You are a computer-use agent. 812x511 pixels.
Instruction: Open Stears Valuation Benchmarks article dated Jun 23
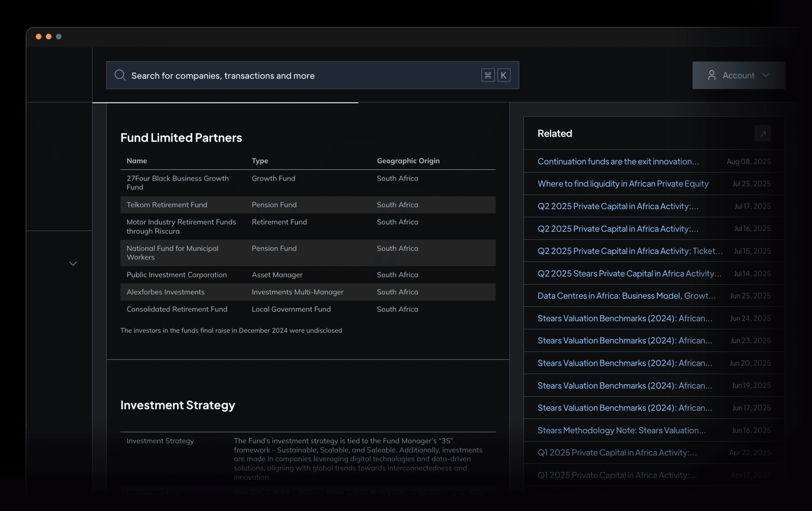[625, 341]
